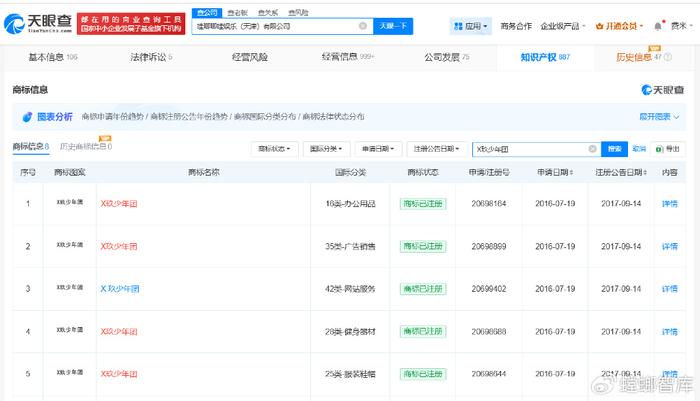Clear the company search box with the X icon

click(363, 26)
